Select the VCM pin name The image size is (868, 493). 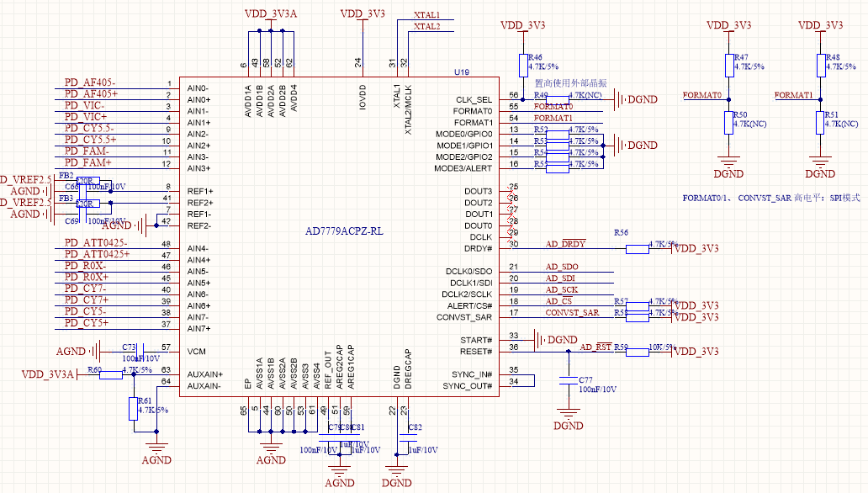(x=197, y=352)
